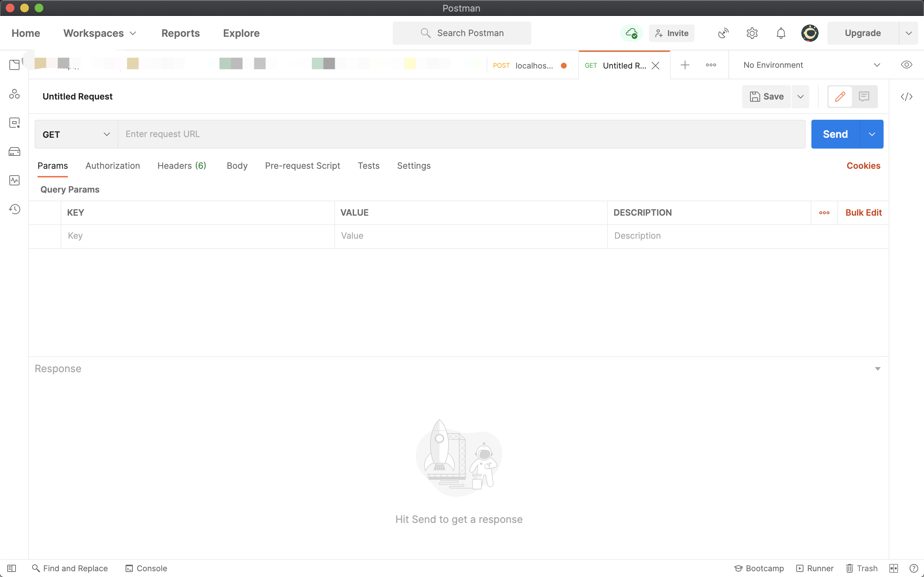The height and width of the screenshot is (577, 924).
Task: Click inside the request URL field
Action: (382, 134)
